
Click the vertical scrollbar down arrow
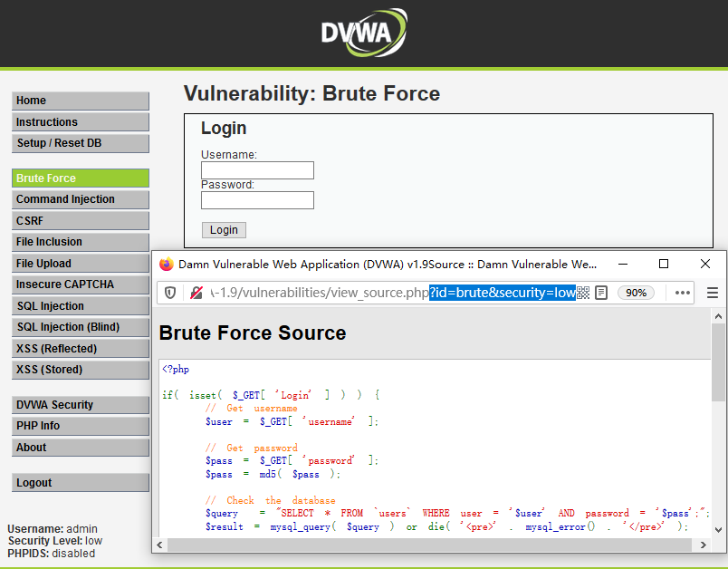click(x=718, y=529)
